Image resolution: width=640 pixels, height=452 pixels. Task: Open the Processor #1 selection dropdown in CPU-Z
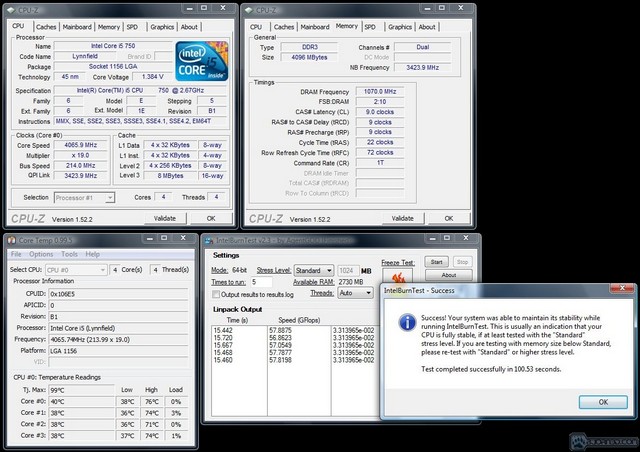point(84,198)
